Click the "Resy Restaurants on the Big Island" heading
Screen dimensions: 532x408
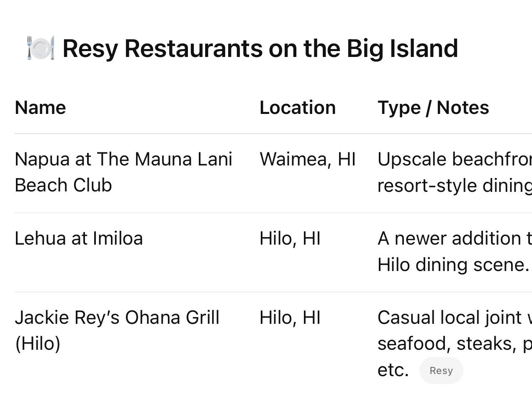260,48
